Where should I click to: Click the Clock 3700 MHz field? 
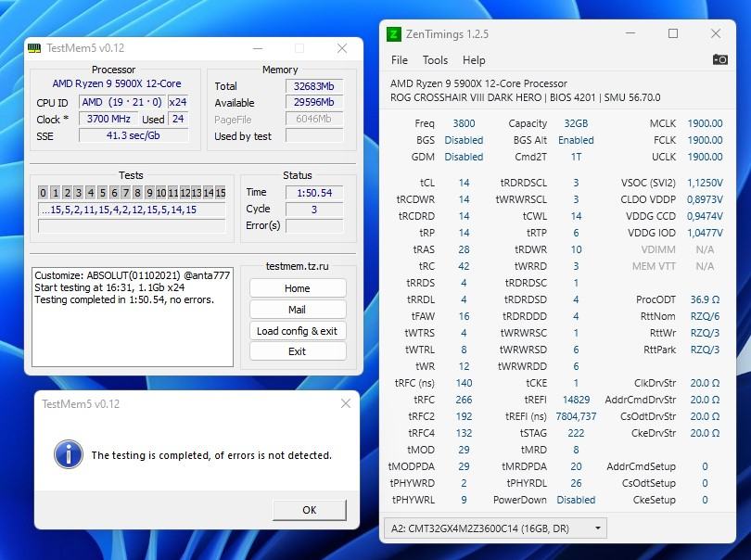[x=108, y=119]
